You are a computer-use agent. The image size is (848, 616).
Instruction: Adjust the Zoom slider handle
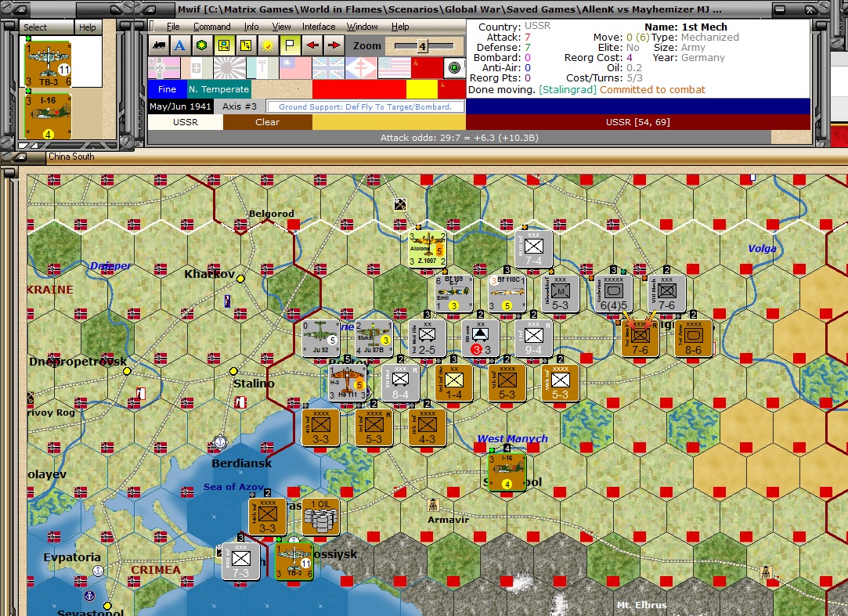coord(422,46)
